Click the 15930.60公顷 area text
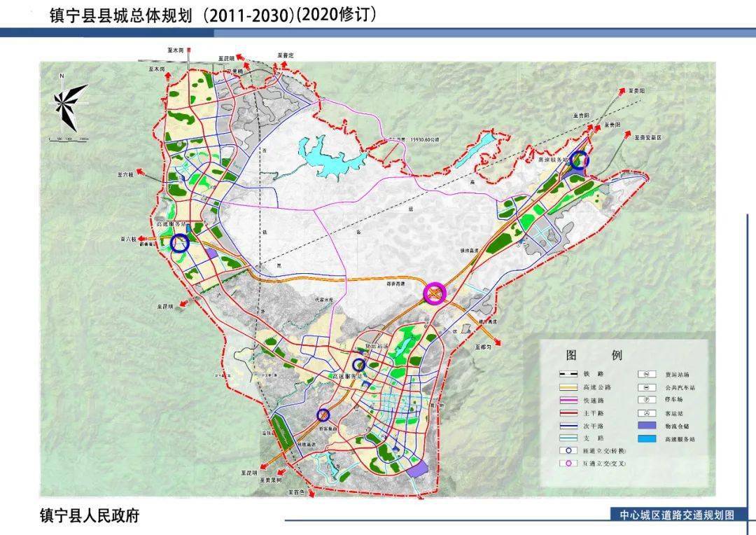 (424, 140)
